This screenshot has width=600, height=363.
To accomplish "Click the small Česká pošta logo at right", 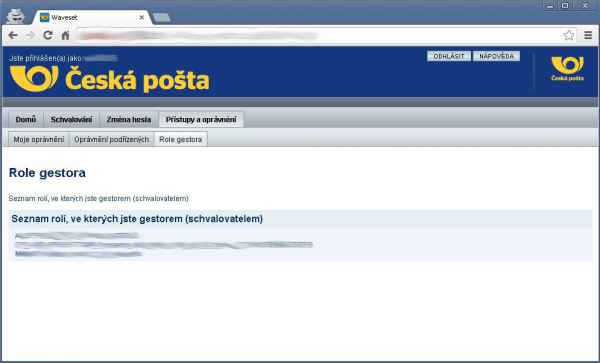I will point(567,68).
